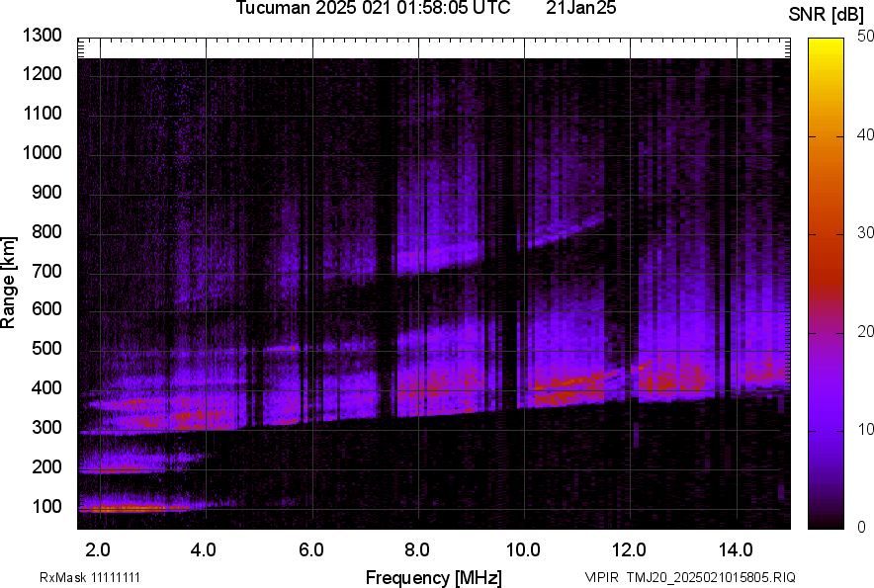Select the colorbar tick value '10'
The height and width of the screenshot is (588, 874).
coord(865,430)
